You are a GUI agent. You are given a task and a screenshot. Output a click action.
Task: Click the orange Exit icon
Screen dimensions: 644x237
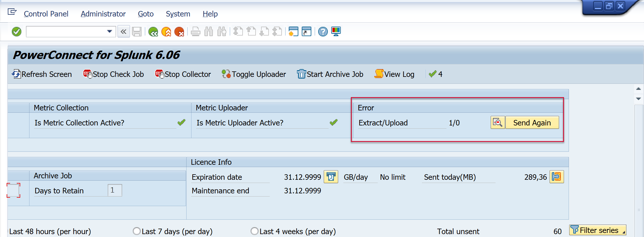tap(166, 32)
